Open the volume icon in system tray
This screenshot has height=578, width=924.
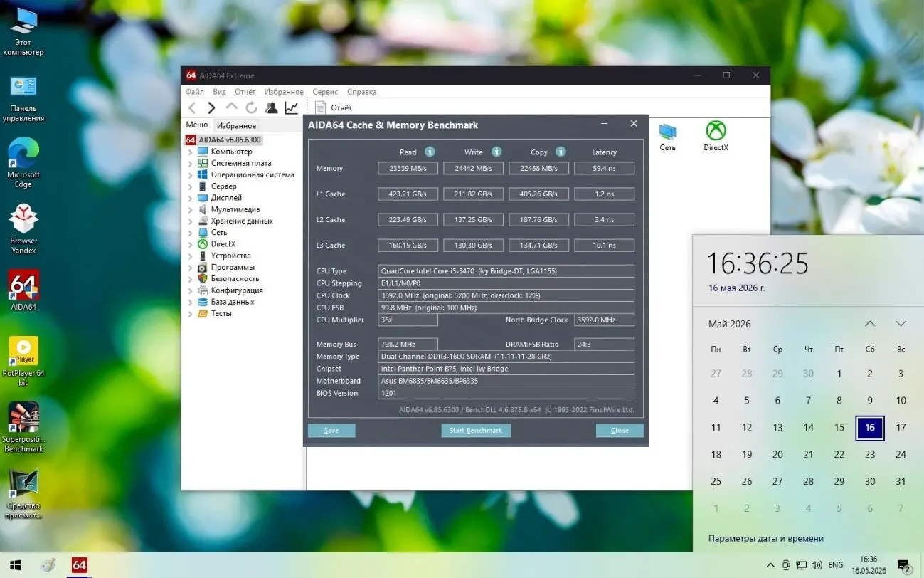(x=817, y=565)
